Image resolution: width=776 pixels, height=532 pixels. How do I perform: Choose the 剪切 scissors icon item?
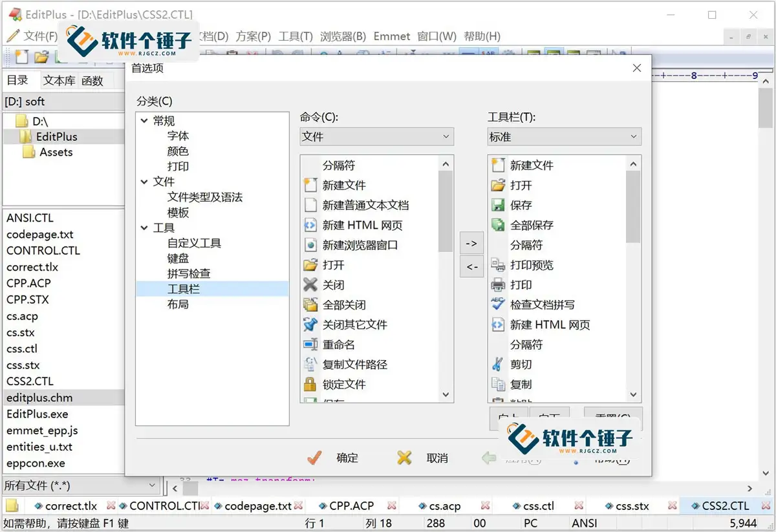(498, 364)
